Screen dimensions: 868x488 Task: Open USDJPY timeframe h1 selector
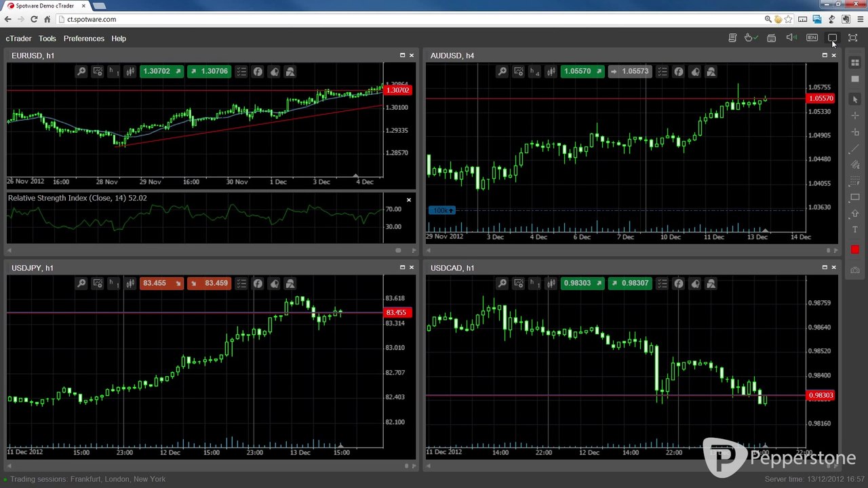[x=114, y=283]
